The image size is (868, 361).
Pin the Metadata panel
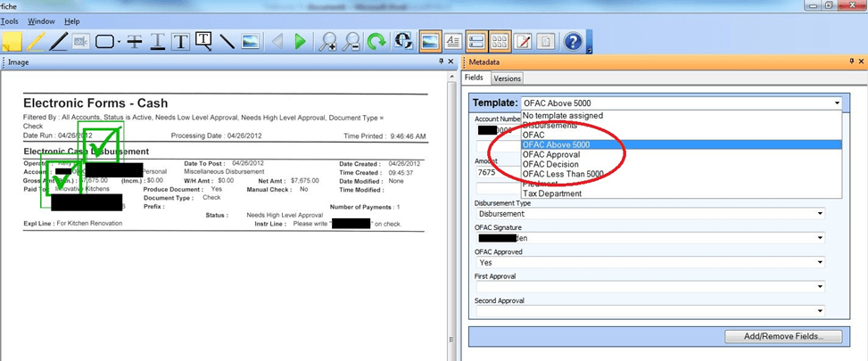tap(852, 62)
